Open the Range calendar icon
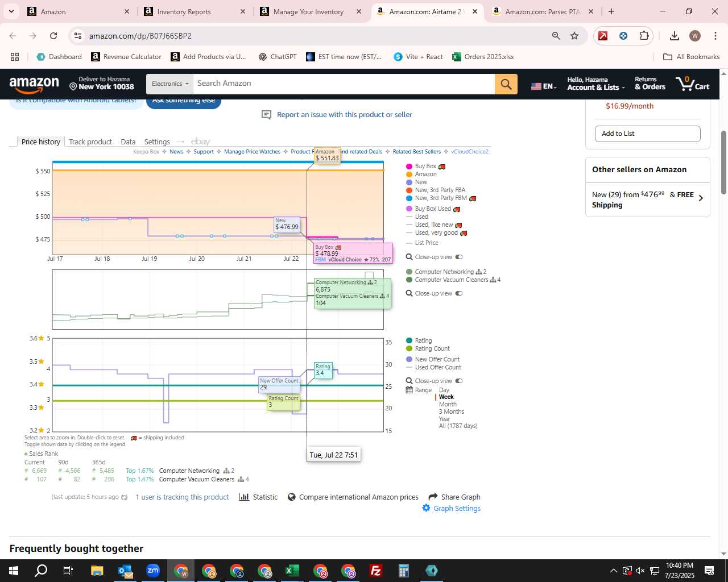This screenshot has width=728, height=582. 409,390
